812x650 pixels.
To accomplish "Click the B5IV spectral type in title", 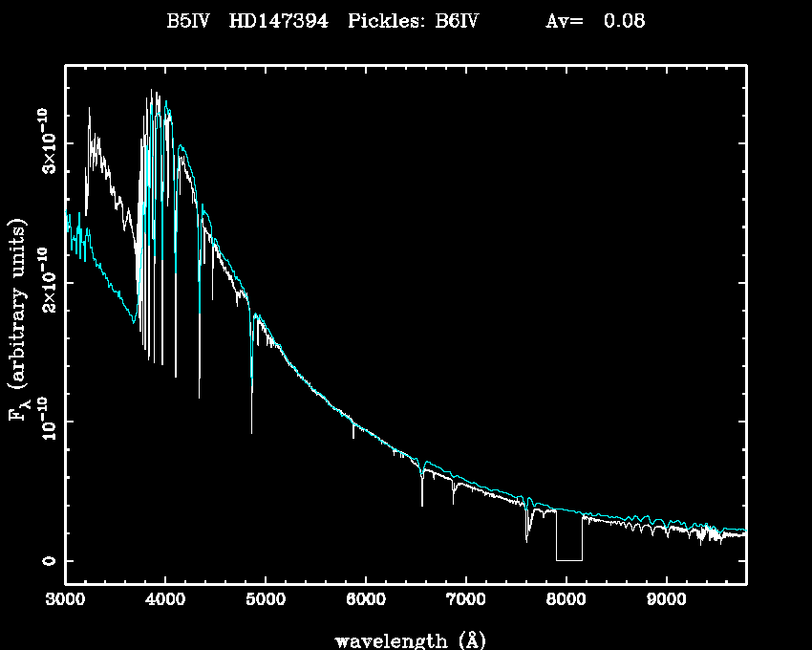I will (189, 21).
